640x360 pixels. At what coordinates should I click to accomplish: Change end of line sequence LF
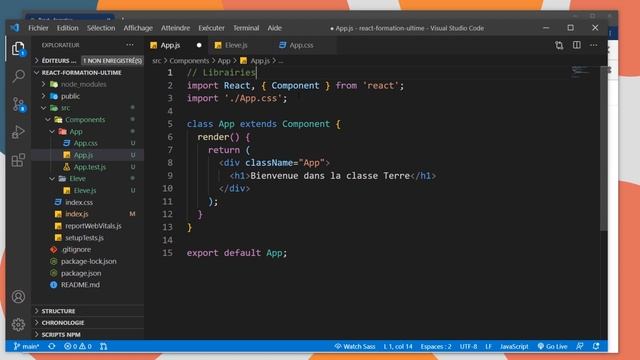489,346
